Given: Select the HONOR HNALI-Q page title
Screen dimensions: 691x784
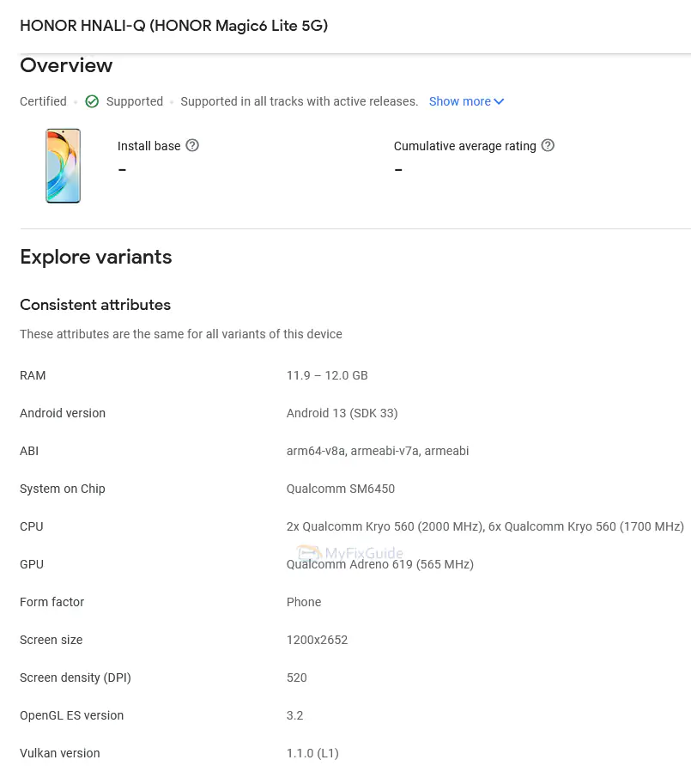Looking at the screenshot, I should click(x=174, y=26).
